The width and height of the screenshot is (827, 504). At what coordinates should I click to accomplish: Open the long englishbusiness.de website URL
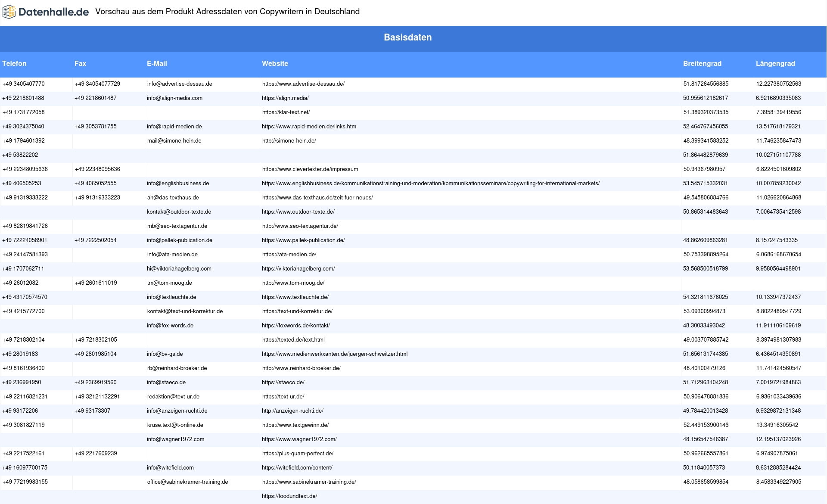[x=431, y=184]
